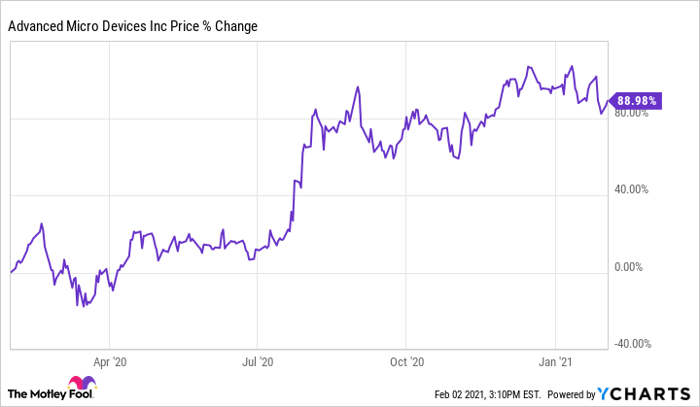Click the 80.00% y-axis label
The width and height of the screenshot is (700, 407).
pos(634,113)
